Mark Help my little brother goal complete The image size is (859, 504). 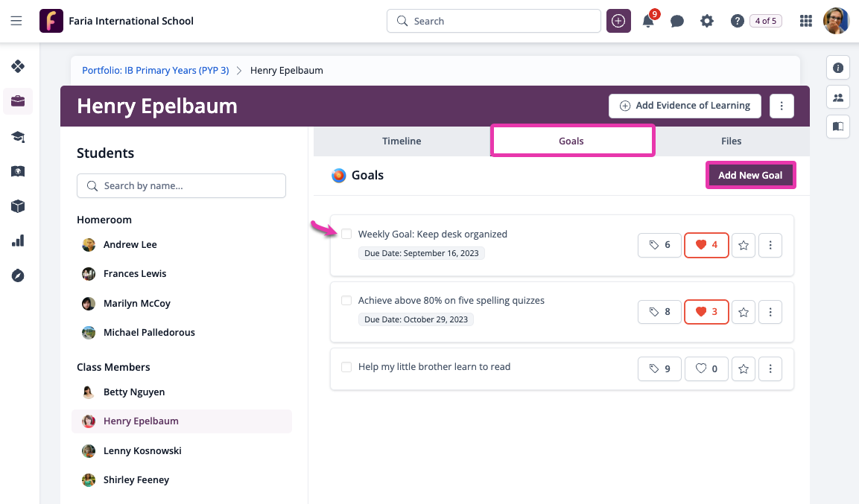[346, 367]
